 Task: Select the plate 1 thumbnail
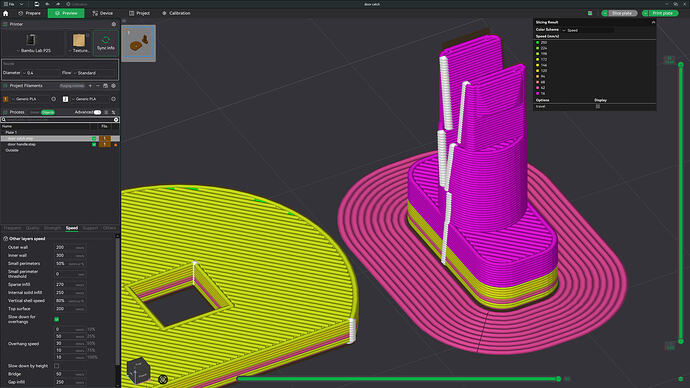click(x=139, y=43)
